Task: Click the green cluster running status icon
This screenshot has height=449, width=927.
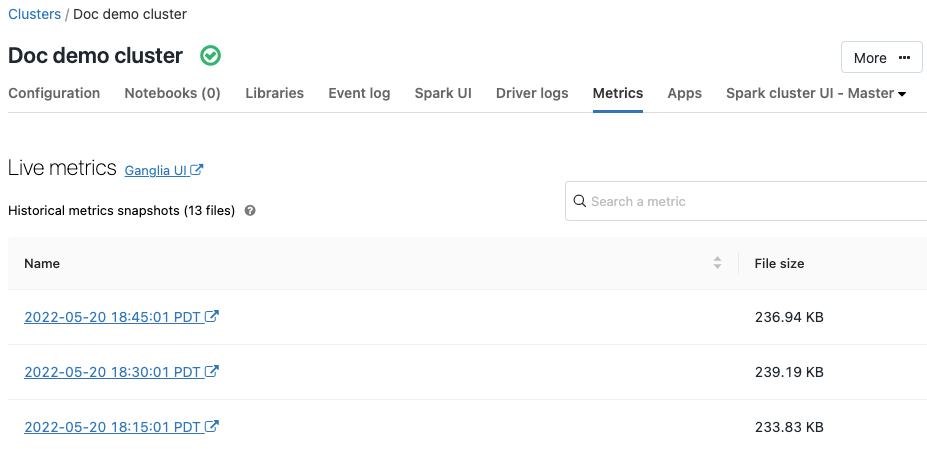Action: (x=210, y=56)
